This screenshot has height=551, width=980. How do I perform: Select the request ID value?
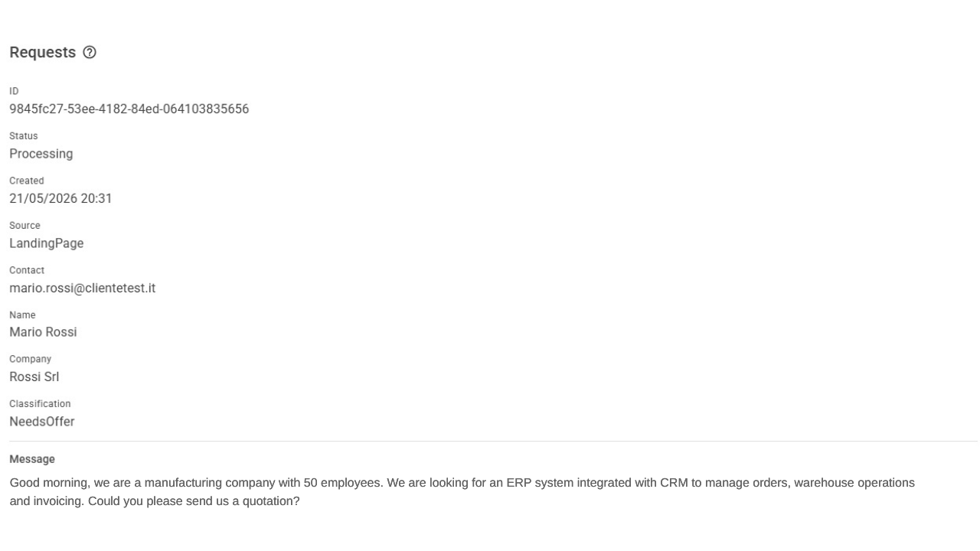129,109
